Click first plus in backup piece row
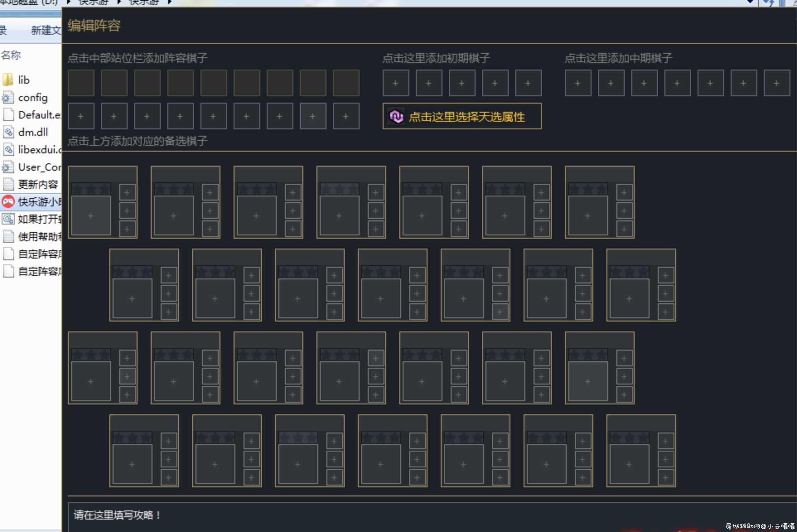Image resolution: width=797 pixels, height=532 pixels. click(81, 116)
